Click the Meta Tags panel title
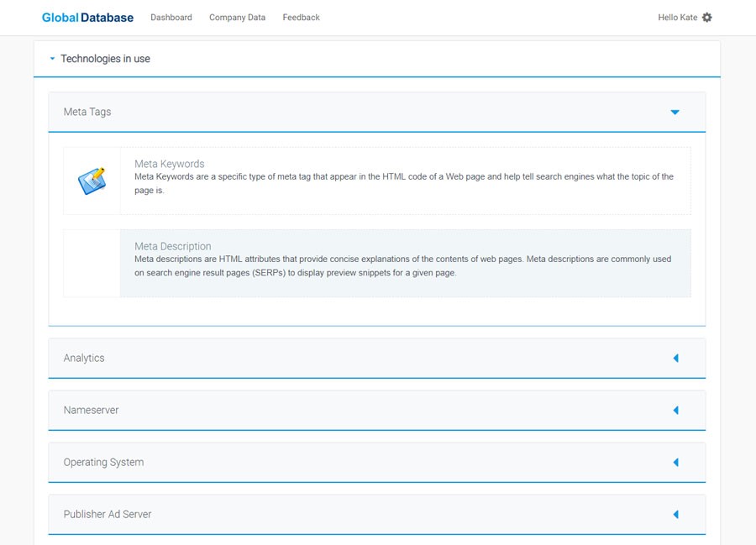 (87, 112)
